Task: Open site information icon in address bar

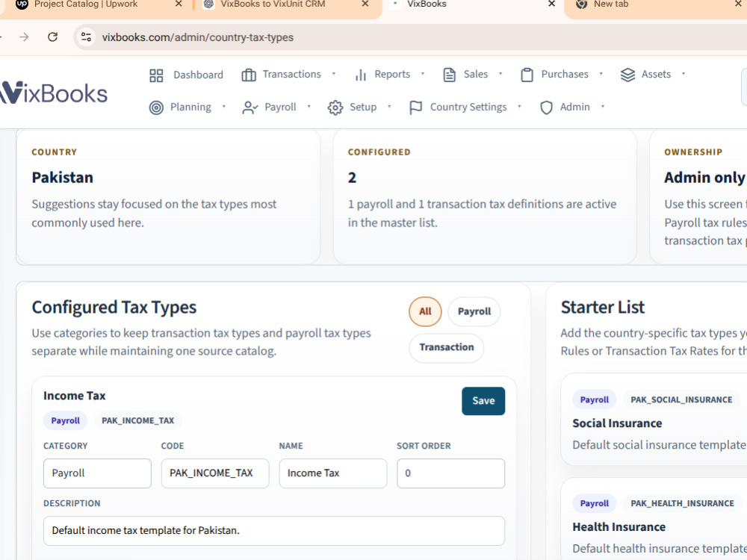Action: (86, 37)
